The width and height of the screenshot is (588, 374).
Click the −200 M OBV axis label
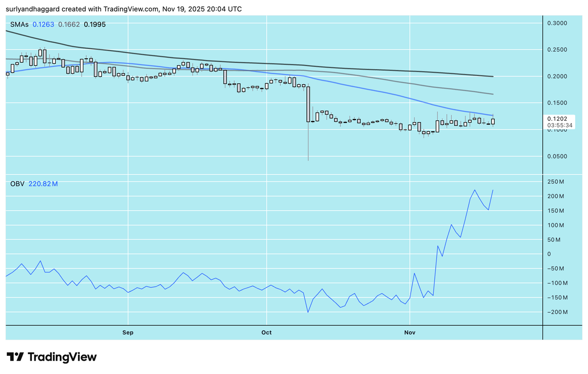[558, 312]
